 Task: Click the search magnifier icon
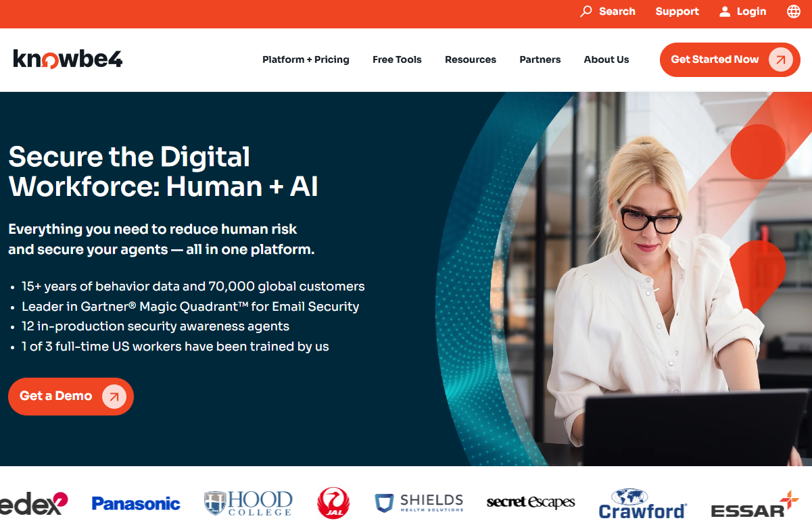(x=586, y=11)
